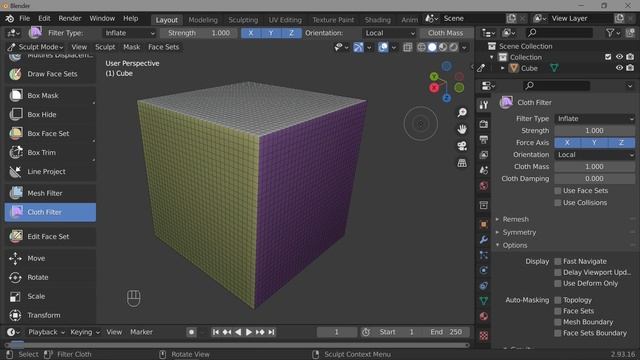The height and width of the screenshot is (360, 640).
Task: Open the Mask menu
Action: [x=131, y=47]
